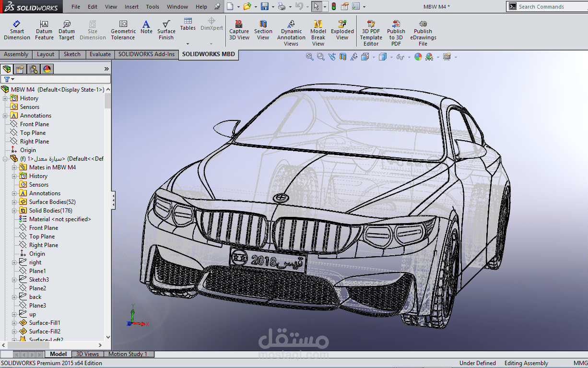The image size is (588, 368).
Task: Click the Zoom to Fit icon
Action: point(310,57)
